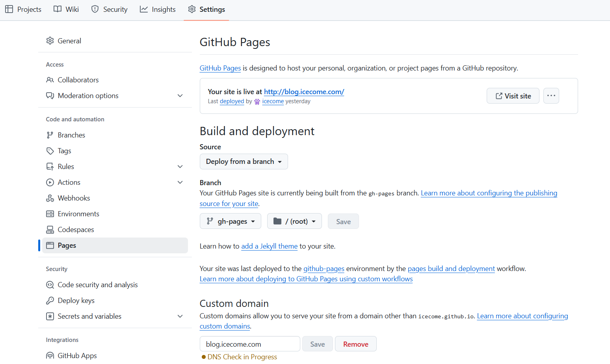Viewport: 610px width, 364px height.
Task: Click Save next to the branch selectors
Action: click(343, 221)
